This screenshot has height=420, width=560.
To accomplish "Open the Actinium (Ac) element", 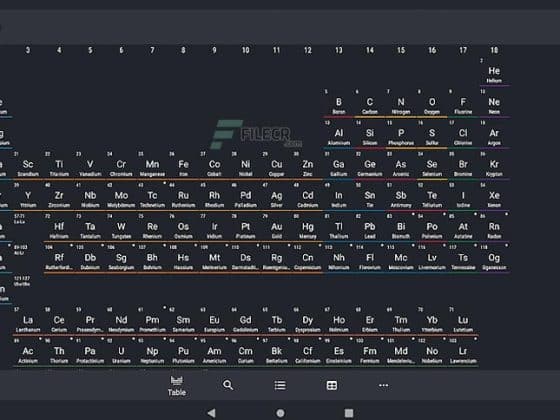I will (x=28, y=353).
